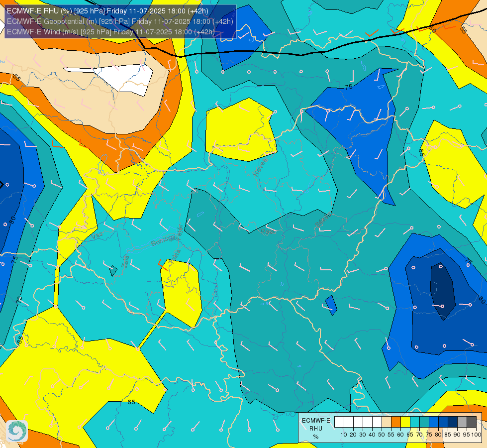Pick the medium blue 80–85 legend swatch

(443, 422)
